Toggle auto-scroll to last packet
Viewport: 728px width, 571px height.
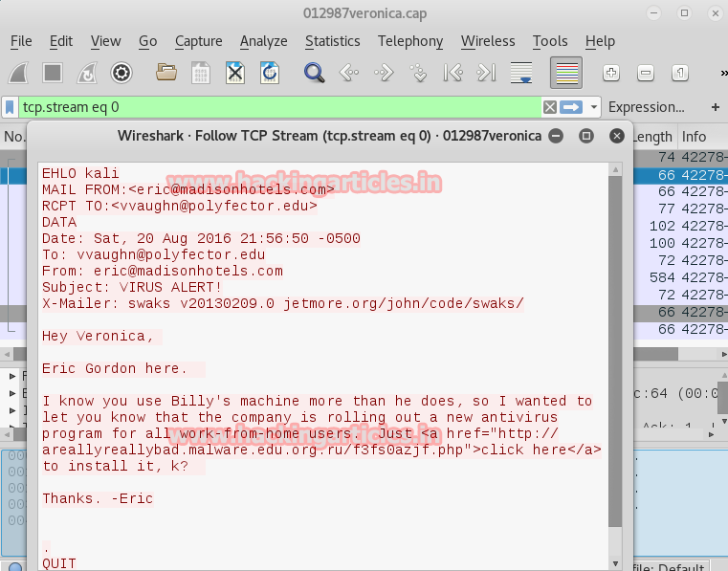[521, 73]
